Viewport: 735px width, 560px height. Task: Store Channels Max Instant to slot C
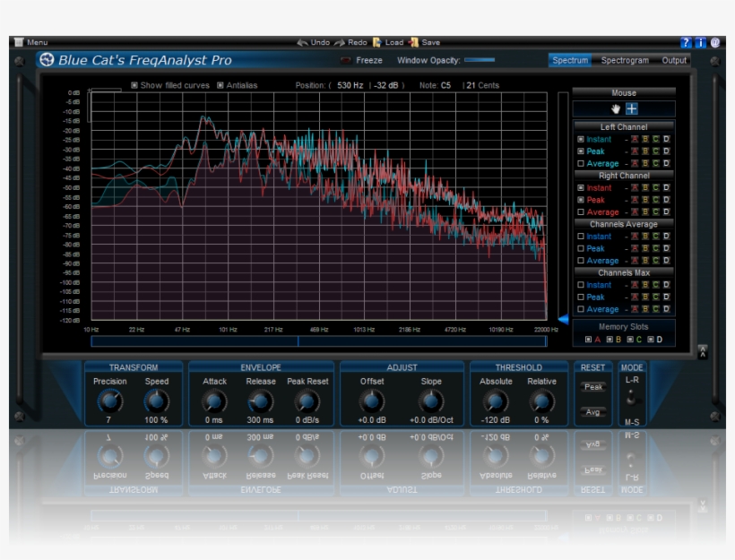656,284
